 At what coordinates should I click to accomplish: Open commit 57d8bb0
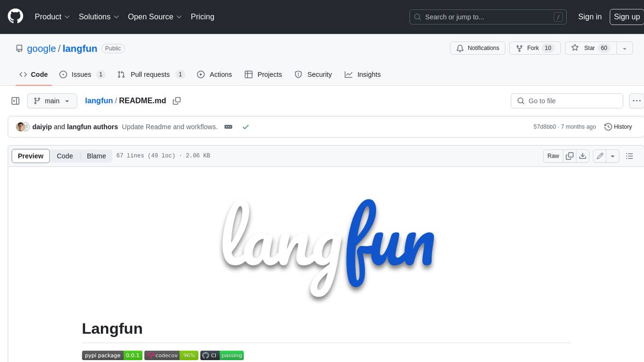click(x=545, y=127)
